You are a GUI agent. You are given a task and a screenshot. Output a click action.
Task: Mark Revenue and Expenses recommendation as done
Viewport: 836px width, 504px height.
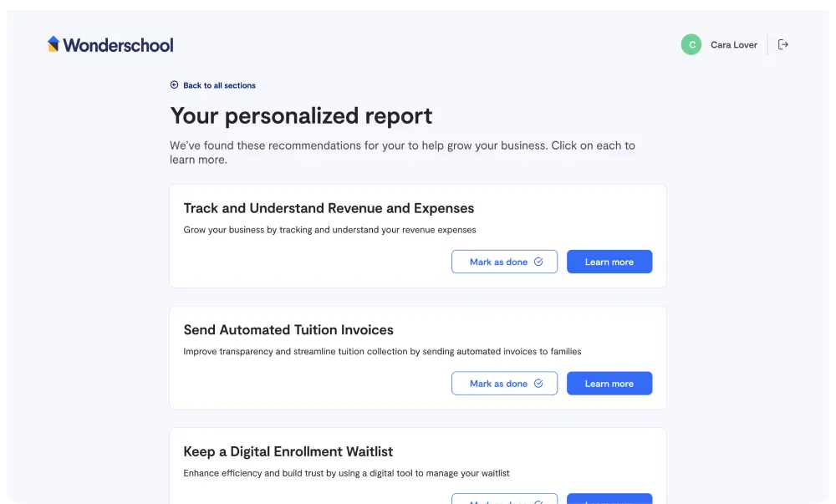[498, 262]
